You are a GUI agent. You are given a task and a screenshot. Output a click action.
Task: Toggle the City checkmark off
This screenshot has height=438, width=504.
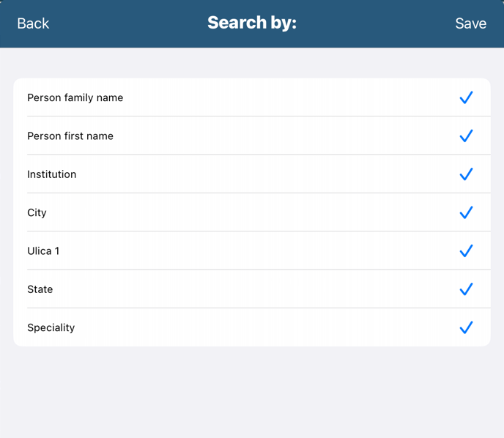pyautogui.click(x=466, y=212)
